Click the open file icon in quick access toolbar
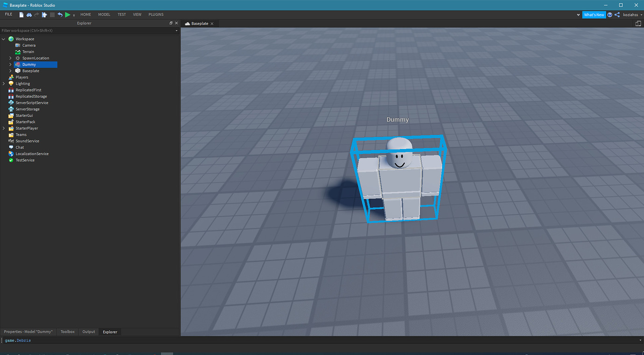Screen dimensions: 644x355 click(29, 14)
